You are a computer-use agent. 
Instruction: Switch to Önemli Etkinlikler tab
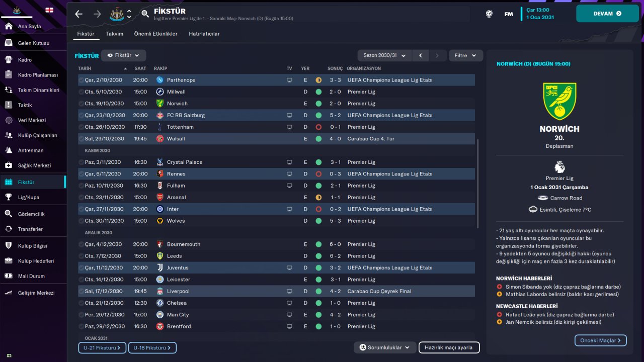(156, 34)
